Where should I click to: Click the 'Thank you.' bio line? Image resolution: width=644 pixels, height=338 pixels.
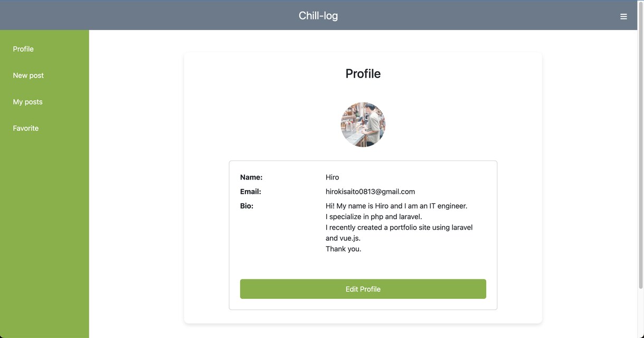click(344, 249)
